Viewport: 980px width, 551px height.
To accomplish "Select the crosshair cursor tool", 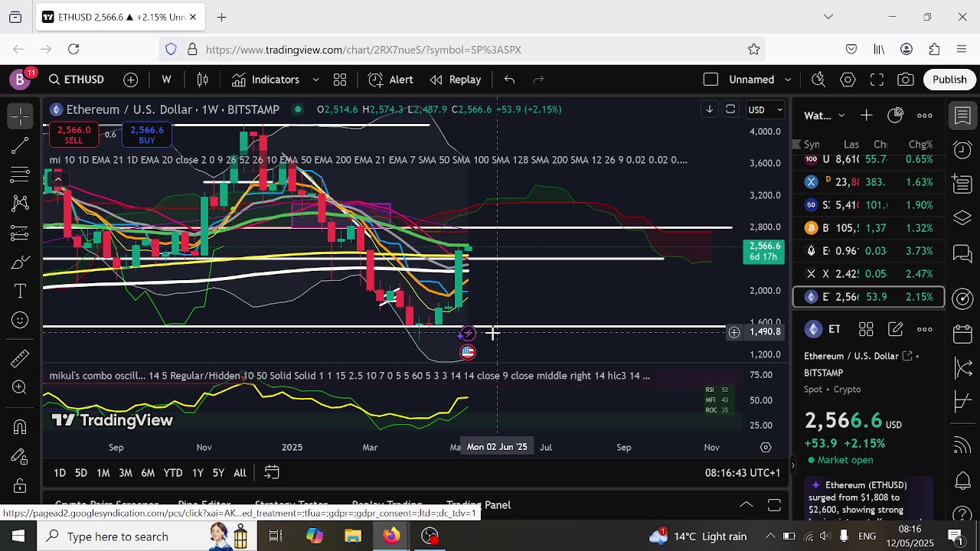I will point(21,116).
